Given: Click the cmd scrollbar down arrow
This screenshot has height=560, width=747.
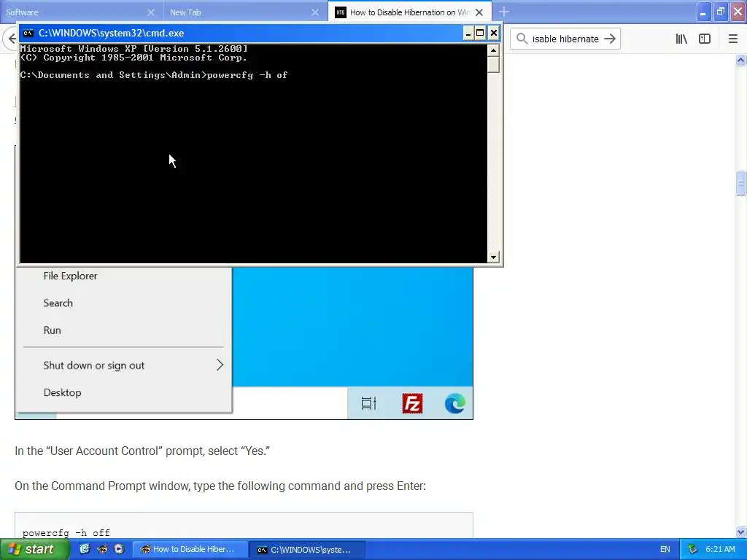Looking at the screenshot, I should point(494,257).
